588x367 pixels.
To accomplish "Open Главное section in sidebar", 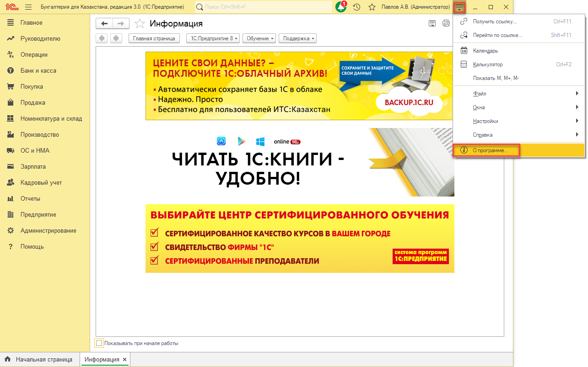I will point(45,23).
